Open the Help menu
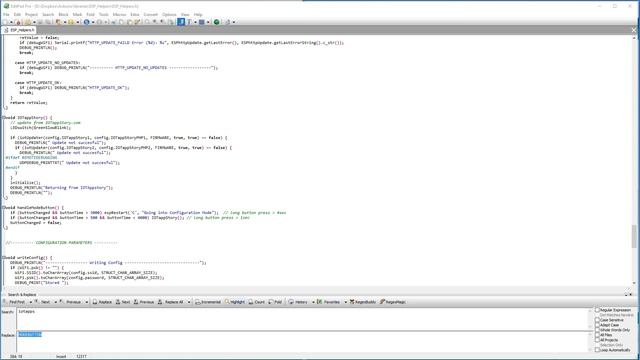640x360 pixels. (x=198, y=14)
